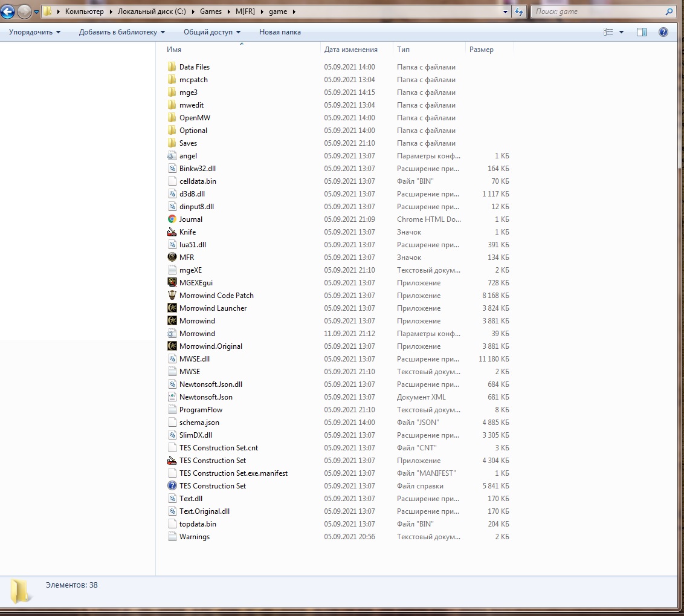
Task: Open Help with the question mark icon
Action: pos(663,32)
